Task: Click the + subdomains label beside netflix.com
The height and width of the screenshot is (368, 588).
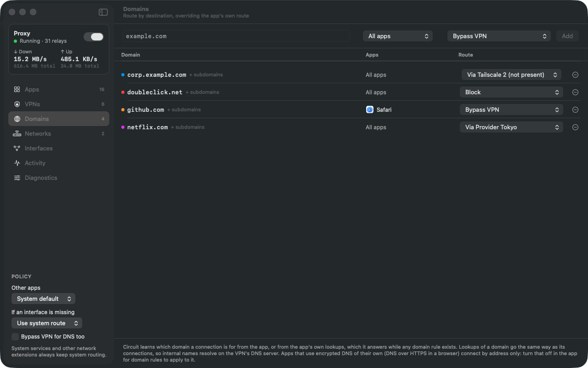Action: [188, 127]
